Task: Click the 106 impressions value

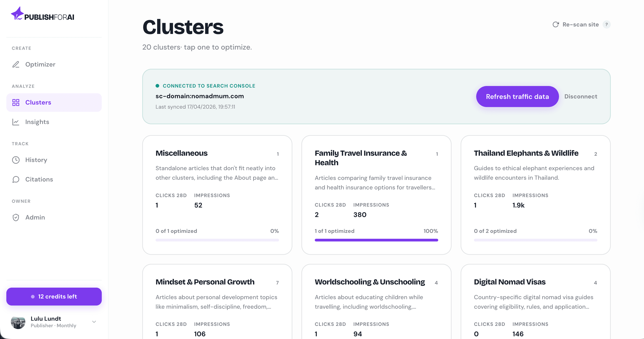Action: [x=199, y=334]
